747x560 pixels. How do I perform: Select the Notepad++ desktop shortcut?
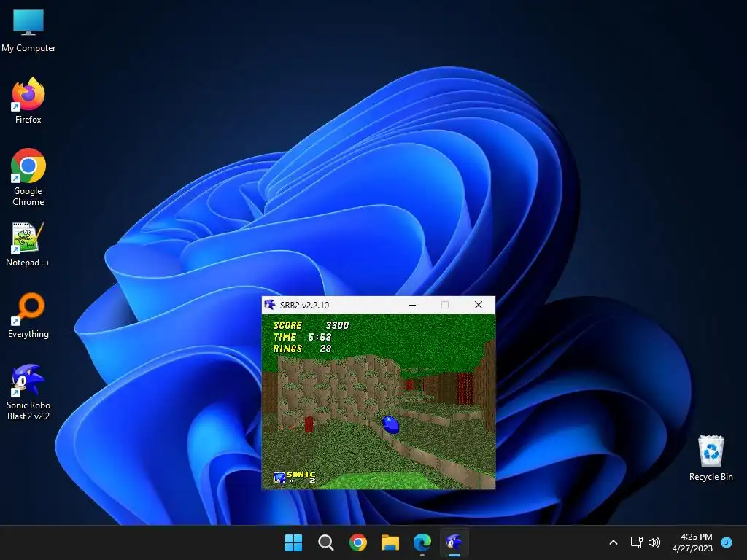click(28, 244)
